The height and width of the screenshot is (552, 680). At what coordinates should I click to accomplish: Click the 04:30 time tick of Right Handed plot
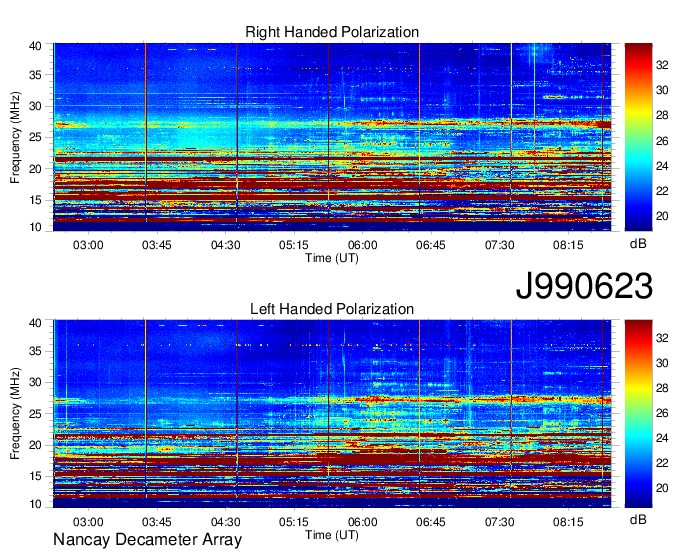226,245
